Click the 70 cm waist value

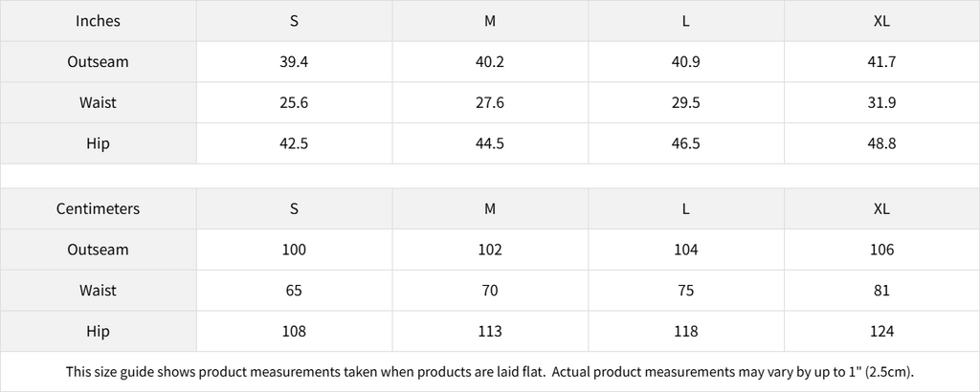[490, 291]
